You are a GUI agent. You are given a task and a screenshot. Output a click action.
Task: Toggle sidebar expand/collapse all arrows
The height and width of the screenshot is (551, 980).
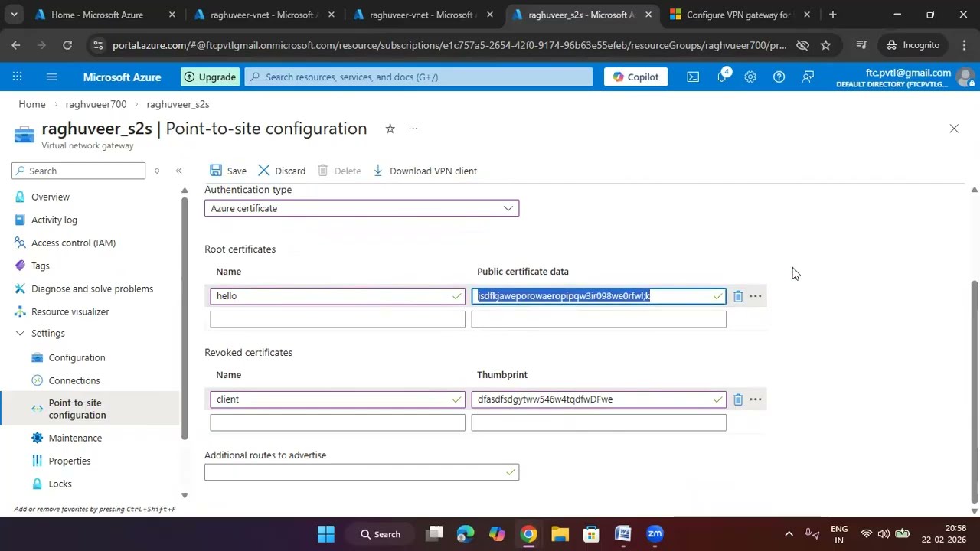[156, 171]
